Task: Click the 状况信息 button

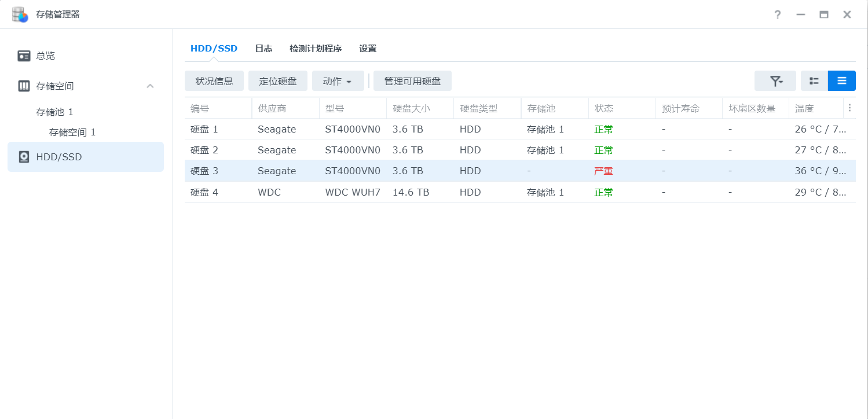Action: pyautogui.click(x=214, y=81)
